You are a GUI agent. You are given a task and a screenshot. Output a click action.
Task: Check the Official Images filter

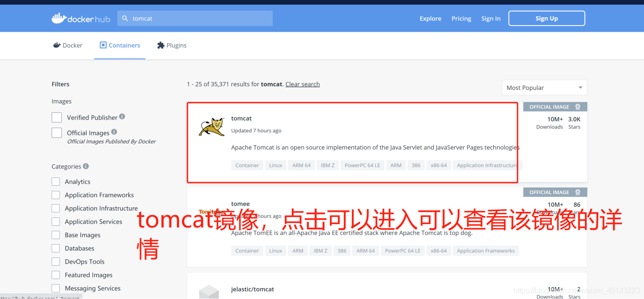[57, 133]
